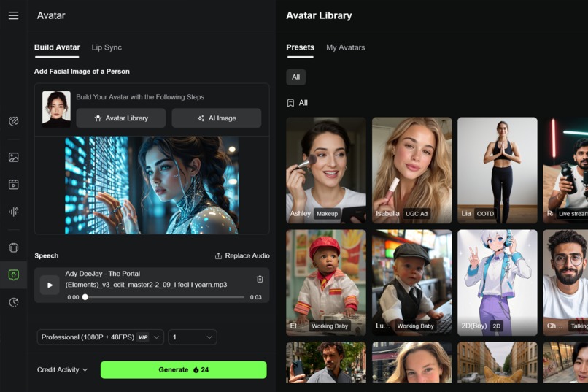Click the audio filename Ady DeeJay text
This screenshot has height=392, width=588.
point(146,279)
